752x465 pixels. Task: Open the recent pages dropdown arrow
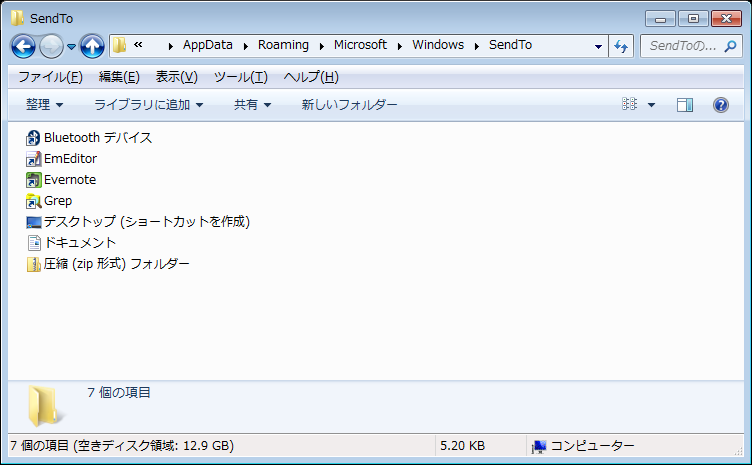71,46
